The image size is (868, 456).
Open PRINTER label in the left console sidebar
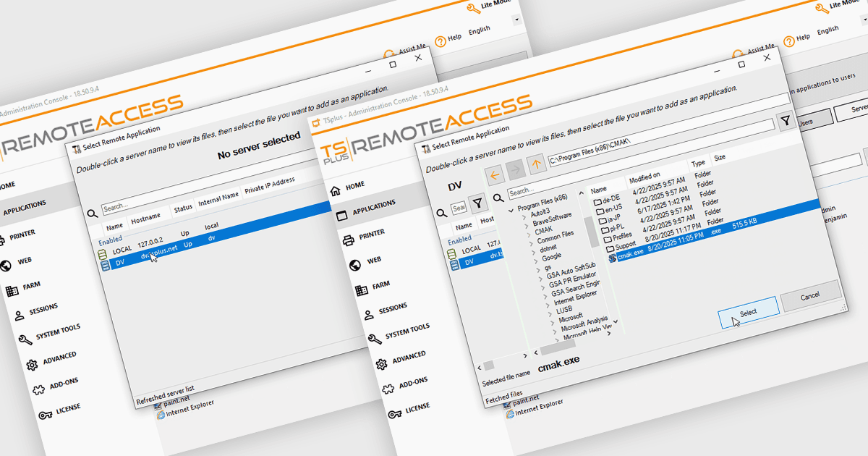22,234
